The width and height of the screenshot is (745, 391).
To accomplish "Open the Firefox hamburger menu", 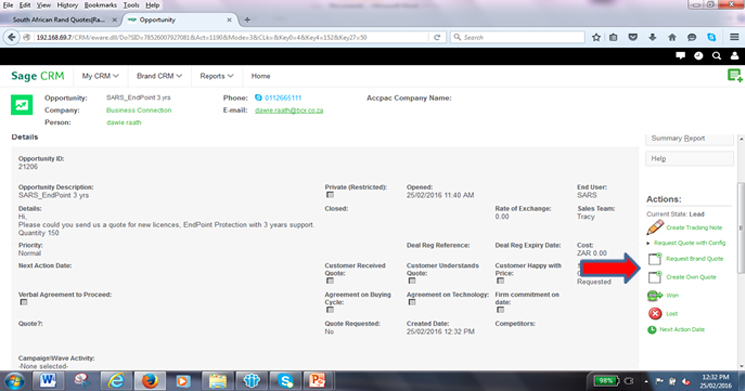I will (734, 37).
